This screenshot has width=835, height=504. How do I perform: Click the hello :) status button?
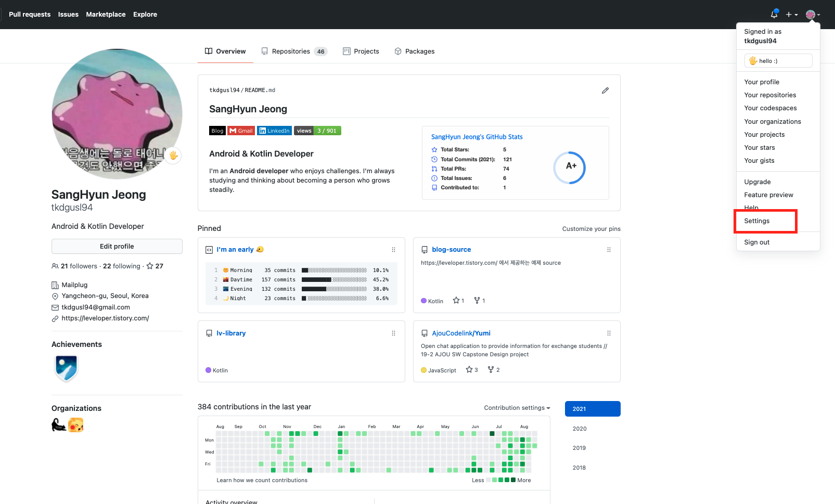778,61
